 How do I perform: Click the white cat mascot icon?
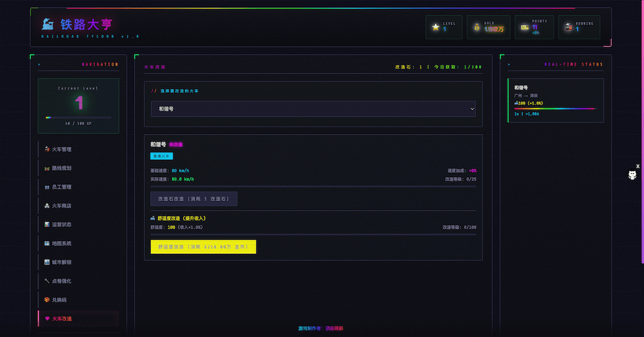click(633, 176)
